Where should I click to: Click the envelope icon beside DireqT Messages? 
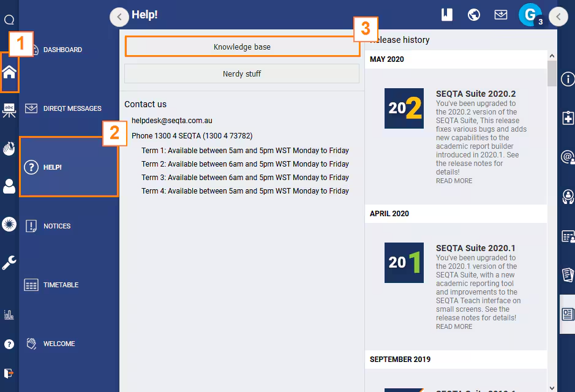(x=31, y=108)
